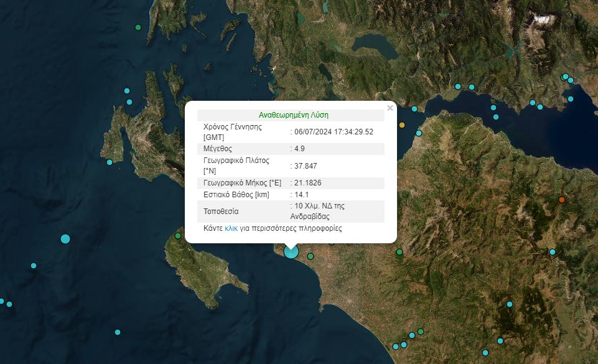
Task: Select the green marker in mountains east of popup tip
Action: [399, 252]
